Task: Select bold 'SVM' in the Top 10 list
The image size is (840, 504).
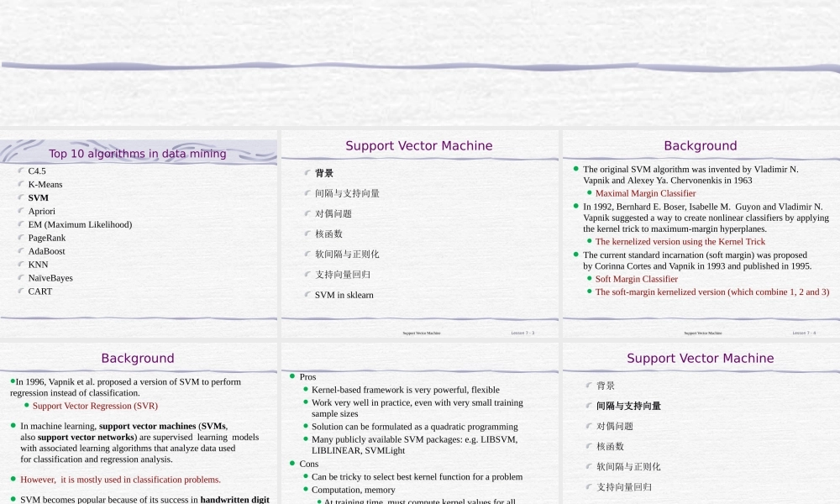Action: (38, 197)
